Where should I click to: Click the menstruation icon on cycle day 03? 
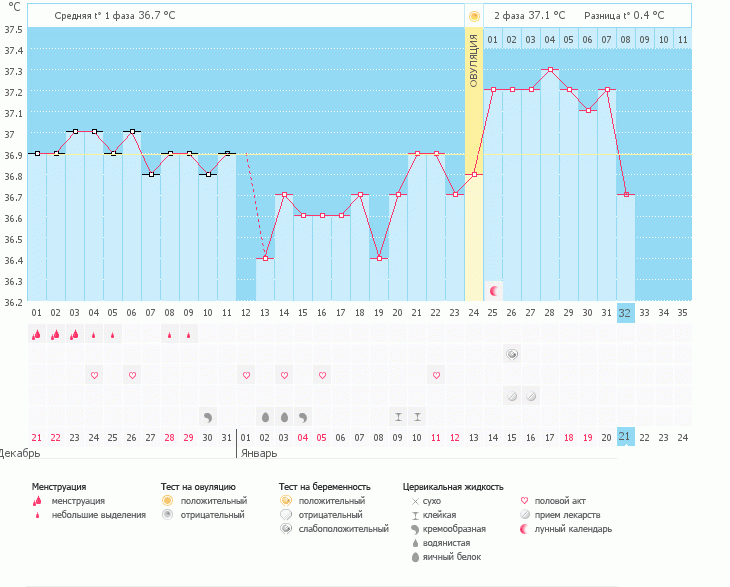coord(74,334)
